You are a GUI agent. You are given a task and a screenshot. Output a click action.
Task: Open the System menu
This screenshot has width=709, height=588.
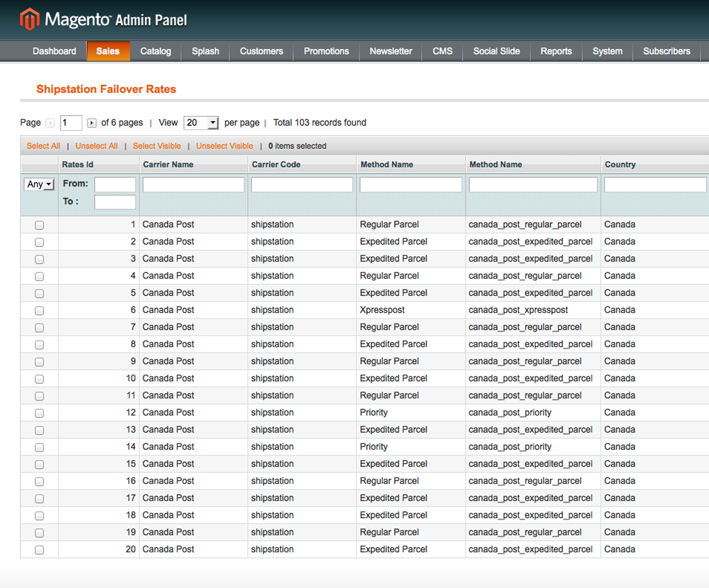[x=607, y=51]
